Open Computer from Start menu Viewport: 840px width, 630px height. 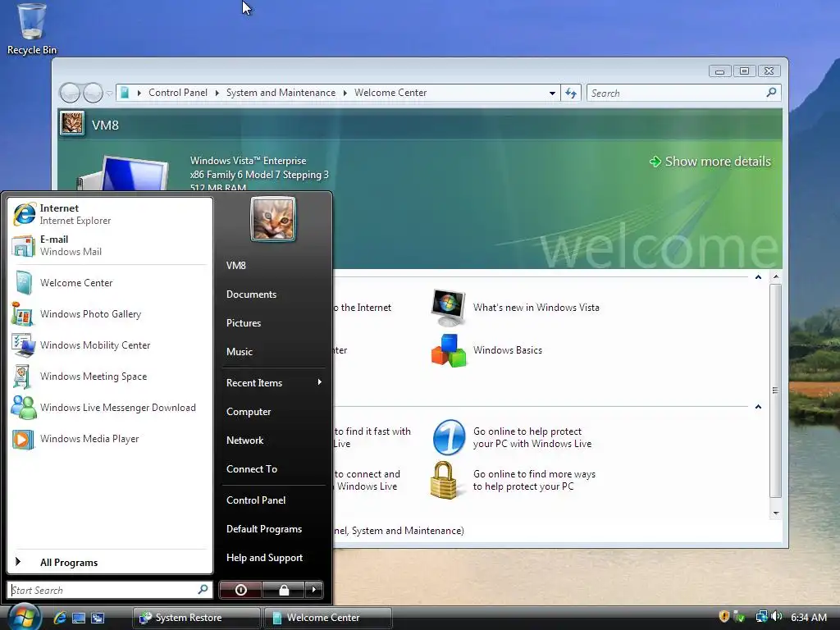coord(273,412)
